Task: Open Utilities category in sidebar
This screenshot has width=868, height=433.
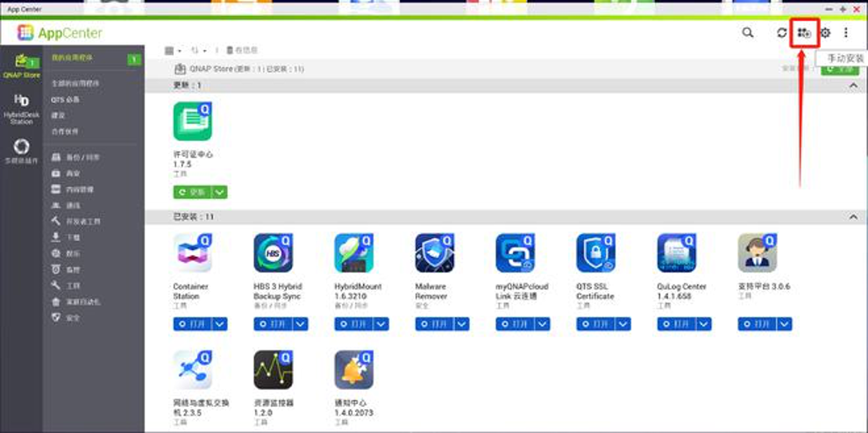Action: [66, 286]
